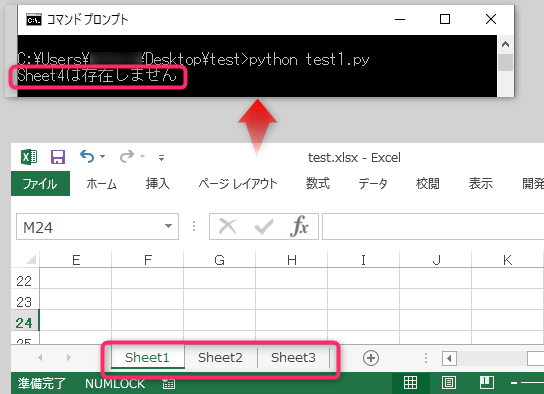The image size is (544, 394).
Task: Undo the last action in Excel
Action: 87,156
